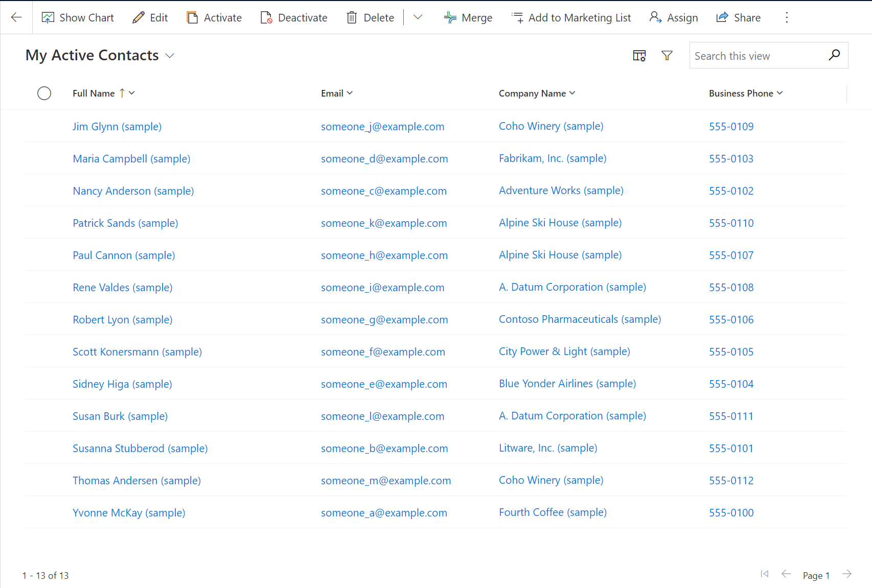Open Litware, Inc. (sample) company

coord(548,448)
